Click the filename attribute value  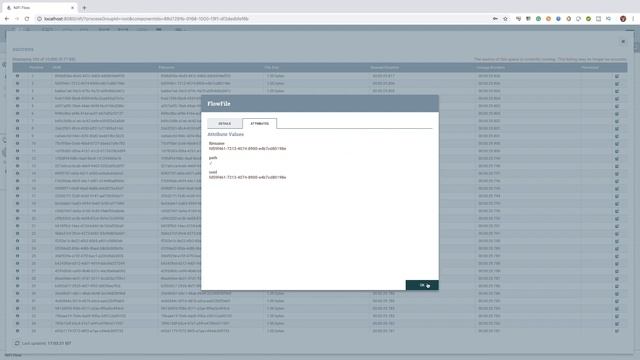click(x=247, y=149)
